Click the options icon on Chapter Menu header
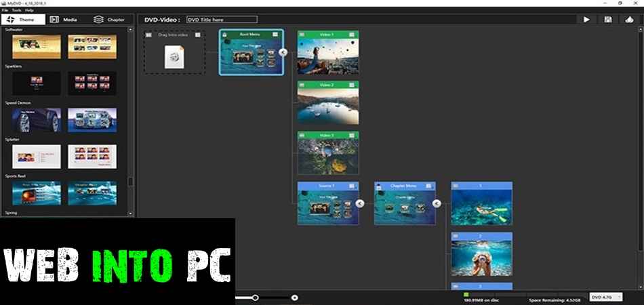The width and height of the screenshot is (644, 305). (428, 186)
